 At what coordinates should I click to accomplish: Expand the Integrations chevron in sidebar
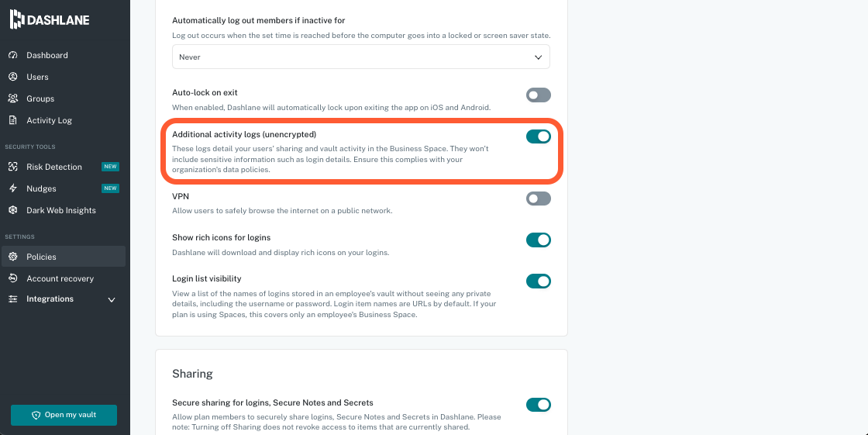pyautogui.click(x=112, y=300)
